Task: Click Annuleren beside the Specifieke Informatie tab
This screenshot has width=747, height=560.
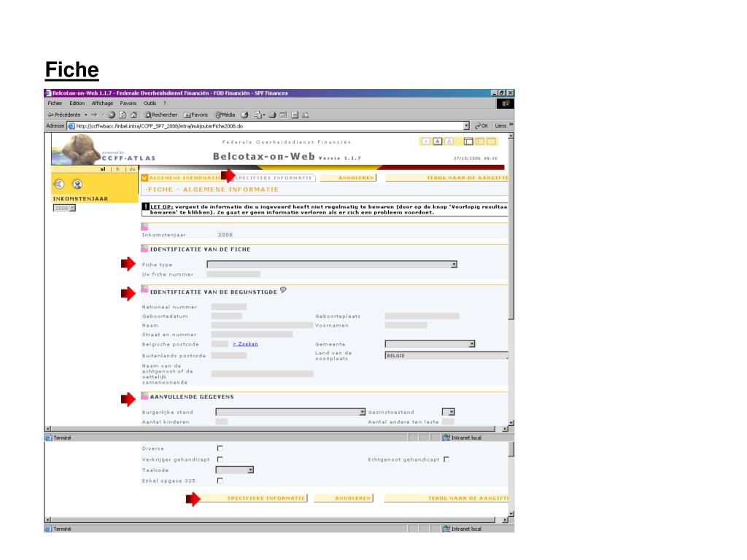Action: (348, 178)
